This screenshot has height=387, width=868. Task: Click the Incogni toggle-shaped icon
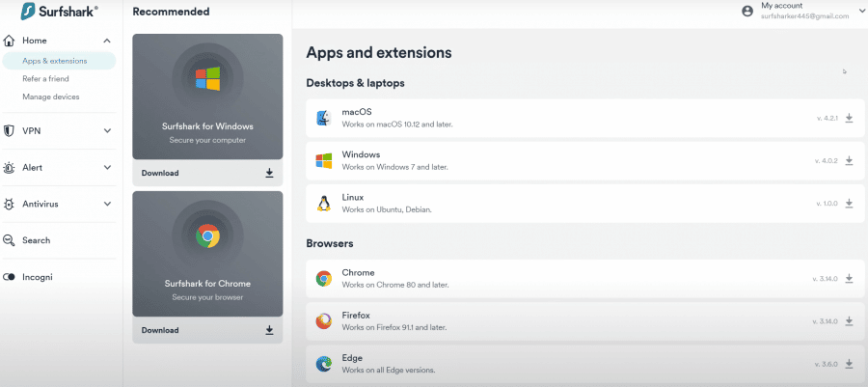(x=9, y=277)
